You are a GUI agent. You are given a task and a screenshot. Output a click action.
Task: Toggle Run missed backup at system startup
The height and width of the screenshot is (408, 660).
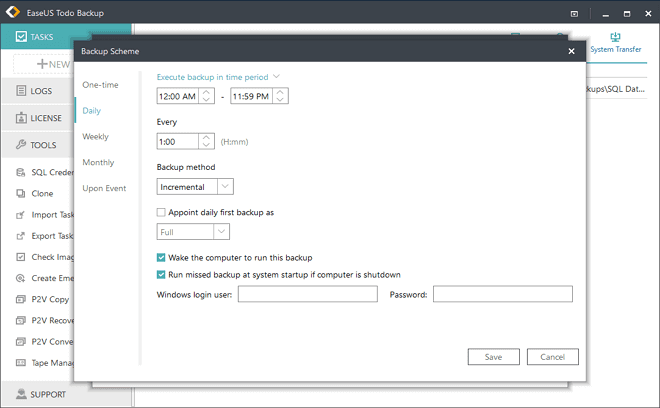pyautogui.click(x=162, y=274)
